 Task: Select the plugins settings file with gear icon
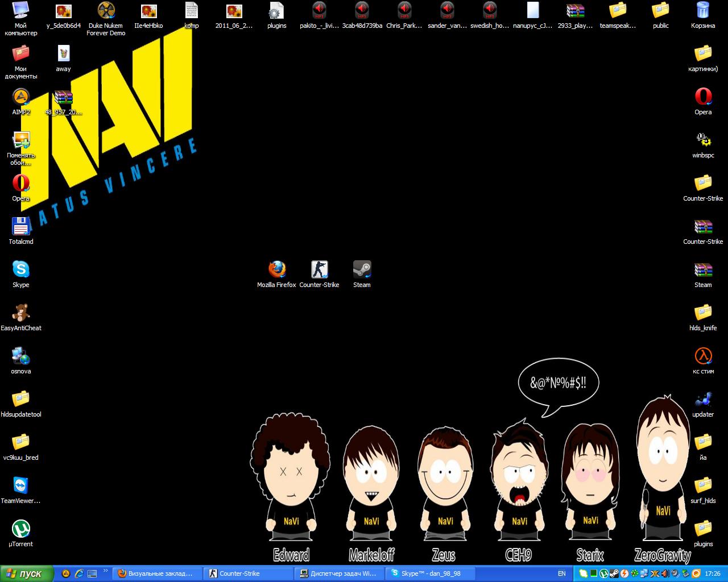[276, 15]
